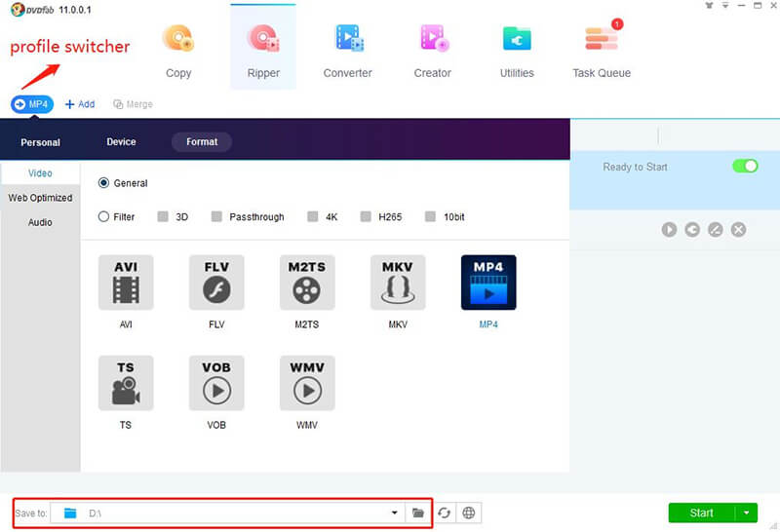The height and width of the screenshot is (532, 780).
Task: Expand the Save to path dropdown
Action: click(x=394, y=513)
